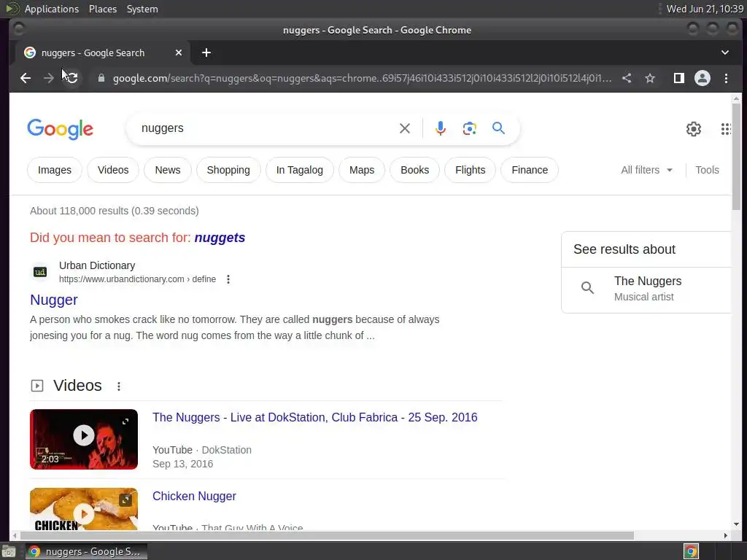The height and width of the screenshot is (560, 747).
Task: Submit search with the magnifier icon
Action: [498, 128]
